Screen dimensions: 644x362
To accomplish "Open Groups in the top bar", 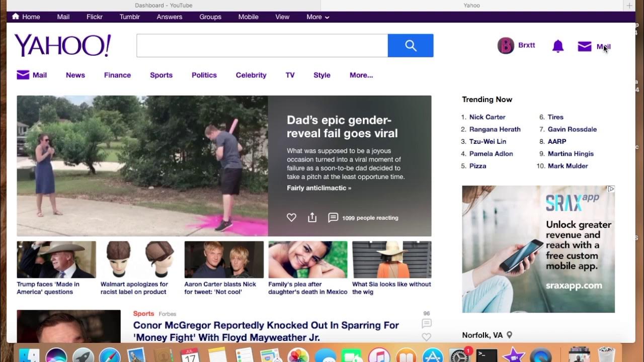I will coord(210,17).
